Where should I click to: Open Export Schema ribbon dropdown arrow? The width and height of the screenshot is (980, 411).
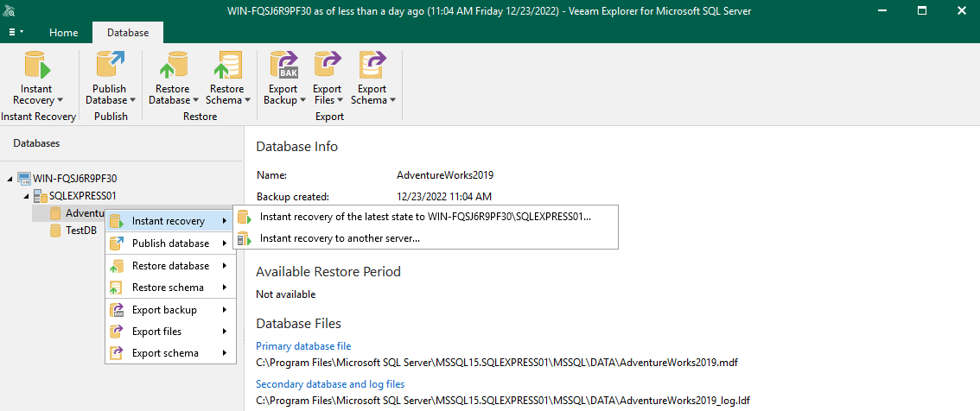pos(392,100)
